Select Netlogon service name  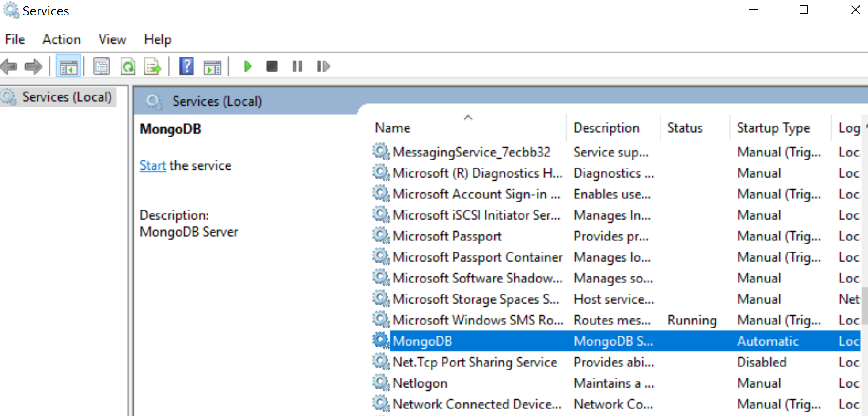(x=420, y=383)
